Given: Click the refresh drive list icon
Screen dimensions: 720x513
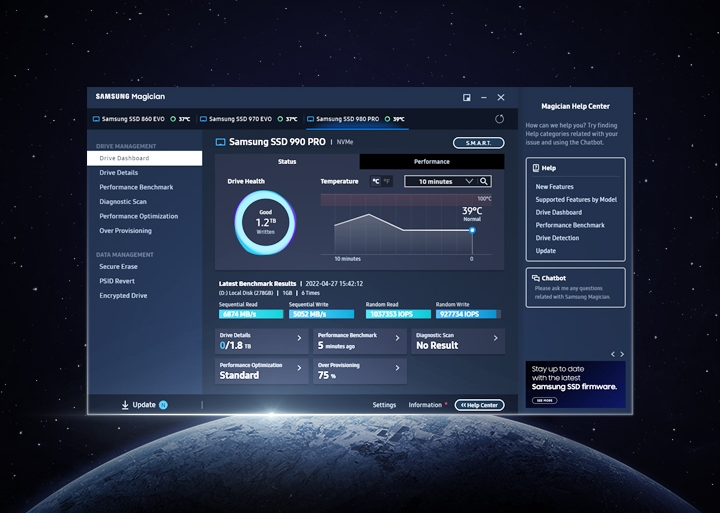Looking at the screenshot, I should (x=500, y=119).
